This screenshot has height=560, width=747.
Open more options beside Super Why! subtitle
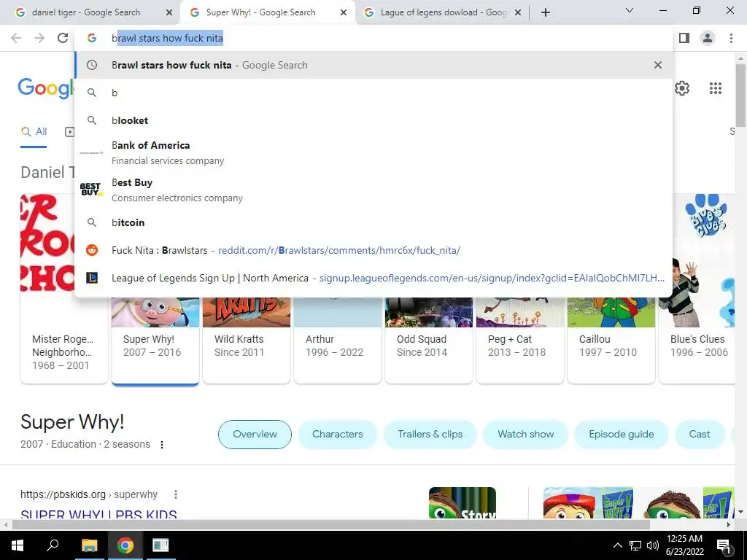click(162, 445)
